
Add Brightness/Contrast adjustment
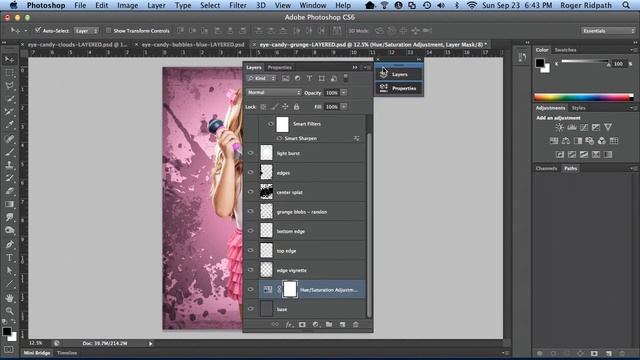click(559, 127)
